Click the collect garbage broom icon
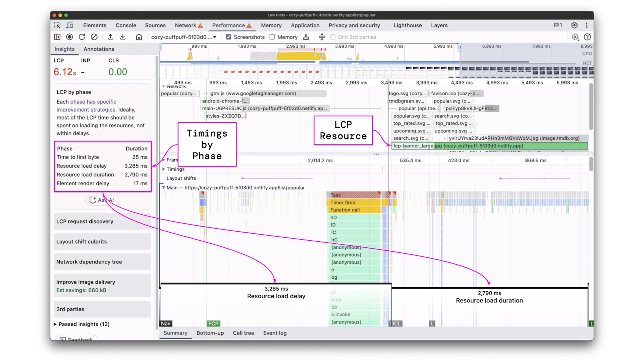 tap(306, 37)
